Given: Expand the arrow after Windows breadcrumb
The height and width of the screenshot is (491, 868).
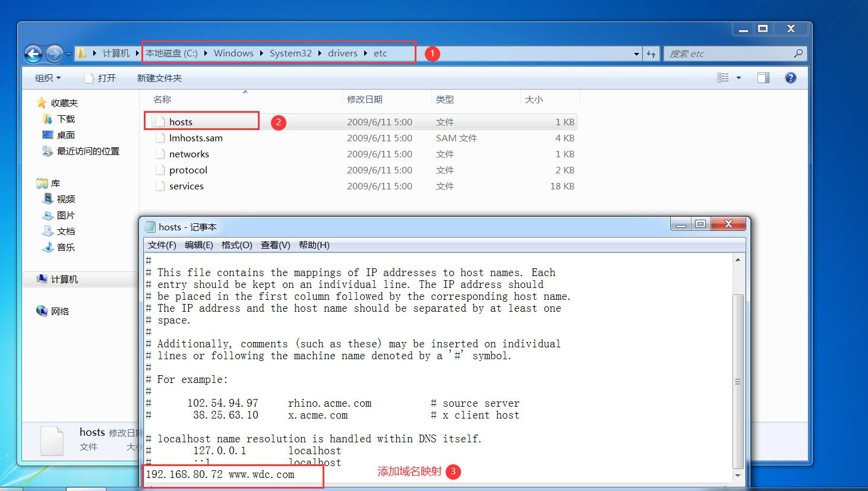Looking at the screenshot, I should click(x=262, y=53).
